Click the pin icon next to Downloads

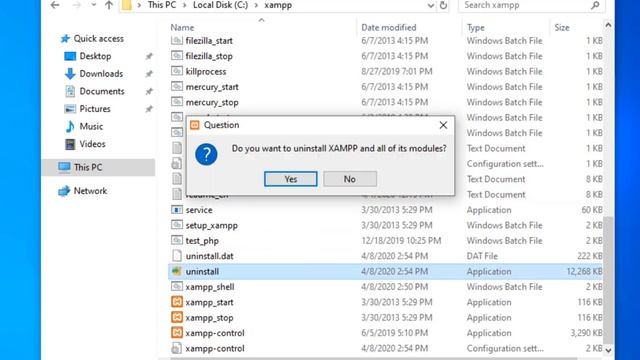coord(149,74)
